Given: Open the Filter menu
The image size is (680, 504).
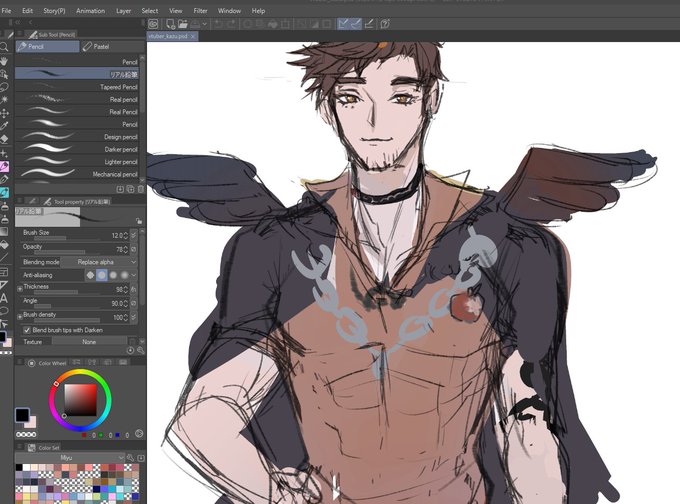Looking at the screenshot, I should (200, 10).
